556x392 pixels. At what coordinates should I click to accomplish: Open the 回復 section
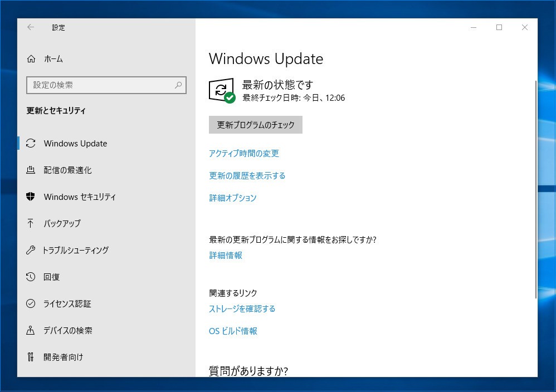coord(51,277)
